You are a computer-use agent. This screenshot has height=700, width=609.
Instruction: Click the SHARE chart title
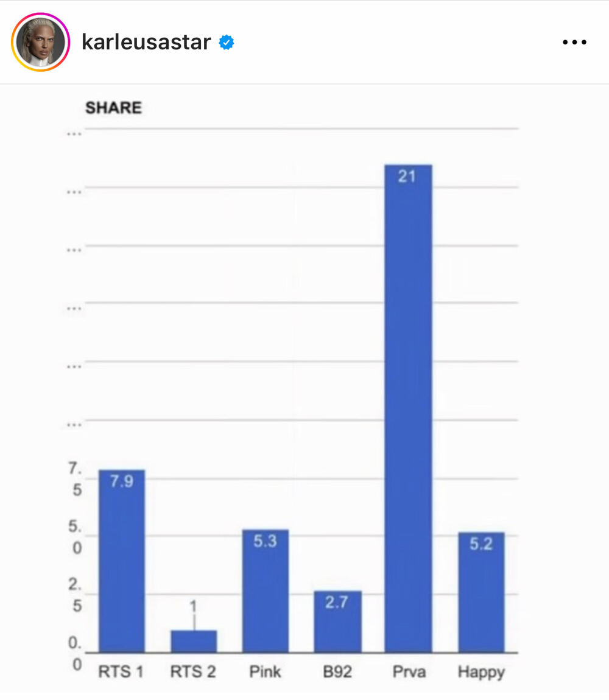[113, 108]
